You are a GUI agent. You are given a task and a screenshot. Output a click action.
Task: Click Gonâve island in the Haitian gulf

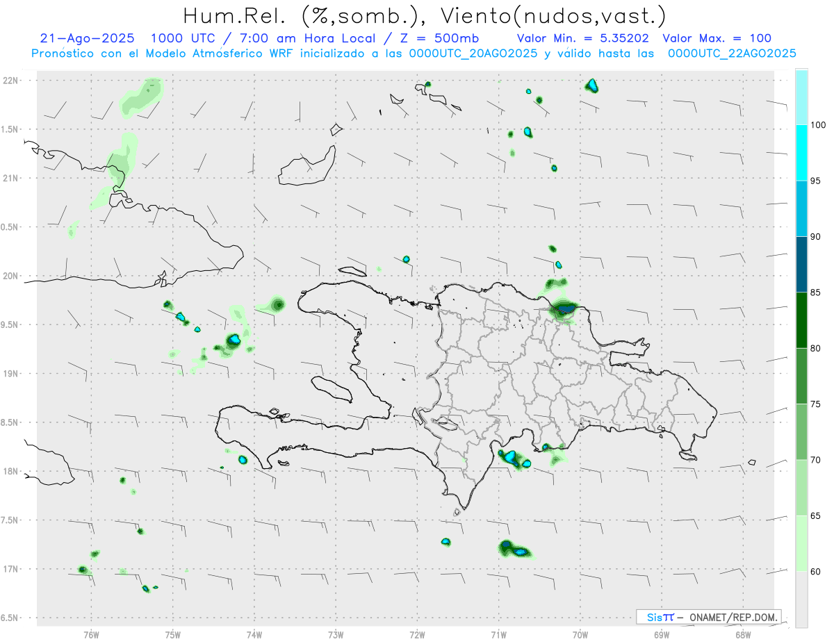pos(332,388)
